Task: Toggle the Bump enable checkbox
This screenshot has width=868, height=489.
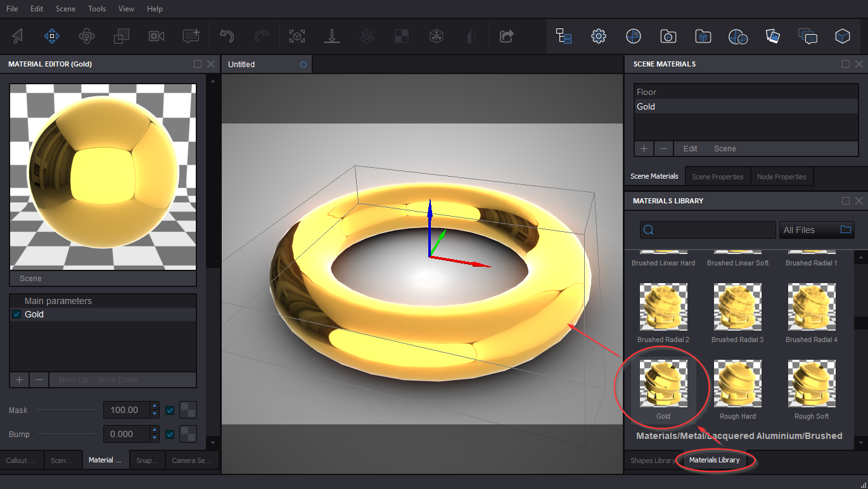Action: 170,434
